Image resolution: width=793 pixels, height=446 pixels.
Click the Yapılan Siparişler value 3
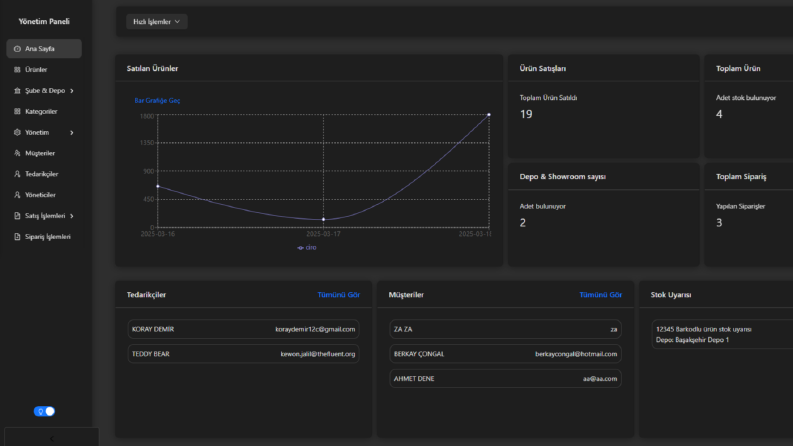(x=719, y=223)
